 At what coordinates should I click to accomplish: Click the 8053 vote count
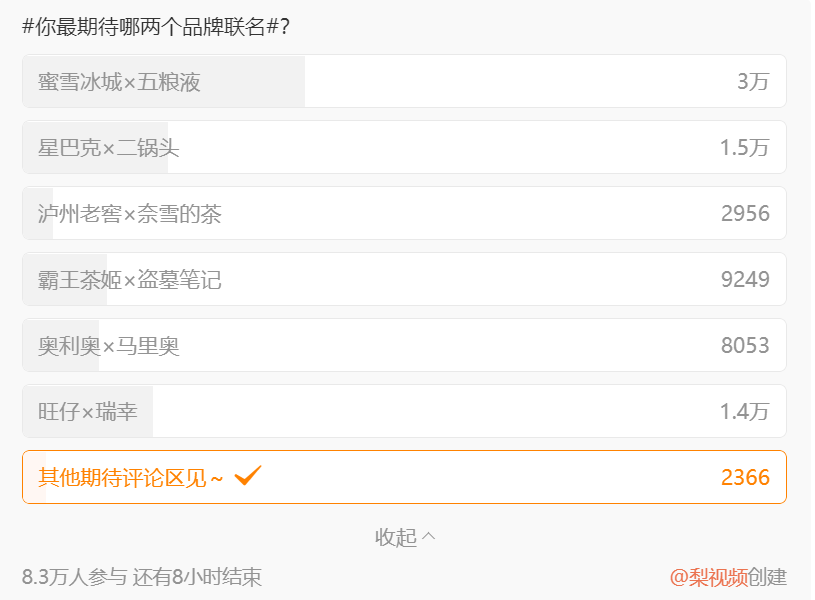click(745, 346)
